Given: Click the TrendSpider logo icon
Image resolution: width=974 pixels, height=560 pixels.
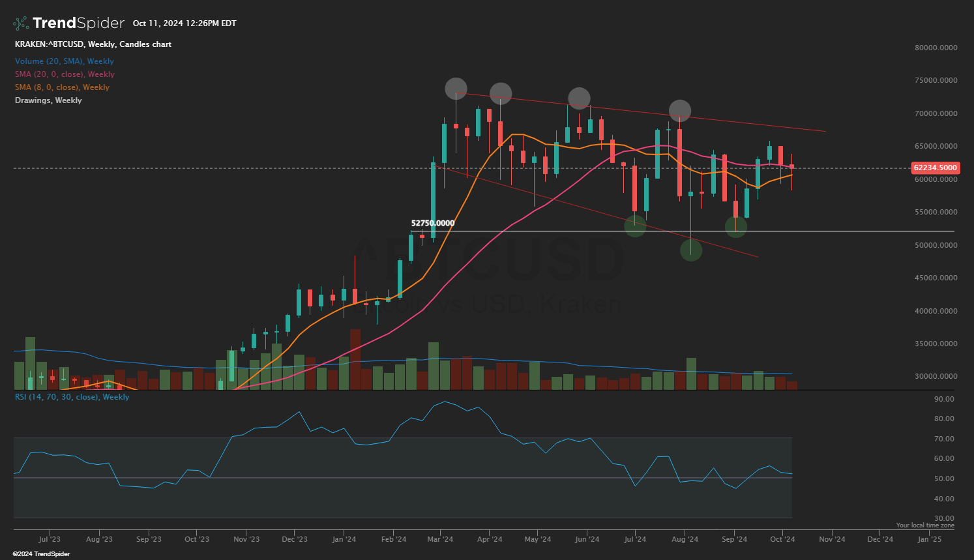Looking at the screenshot, I should point(20,22).
